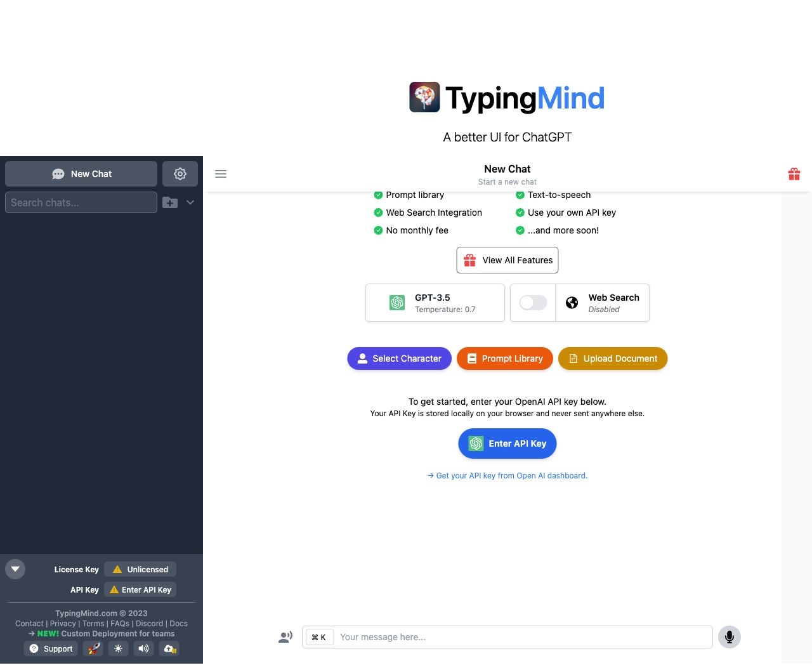Click View All Features button
Viewport: 812px width, 670px height.
(507, 260)
